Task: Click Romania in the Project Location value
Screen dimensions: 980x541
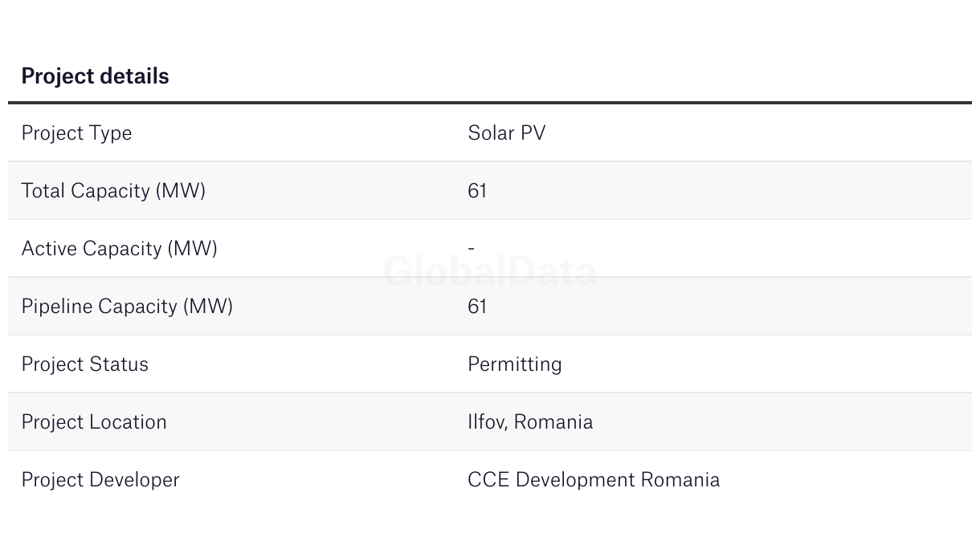Action: tap(553, 422)
